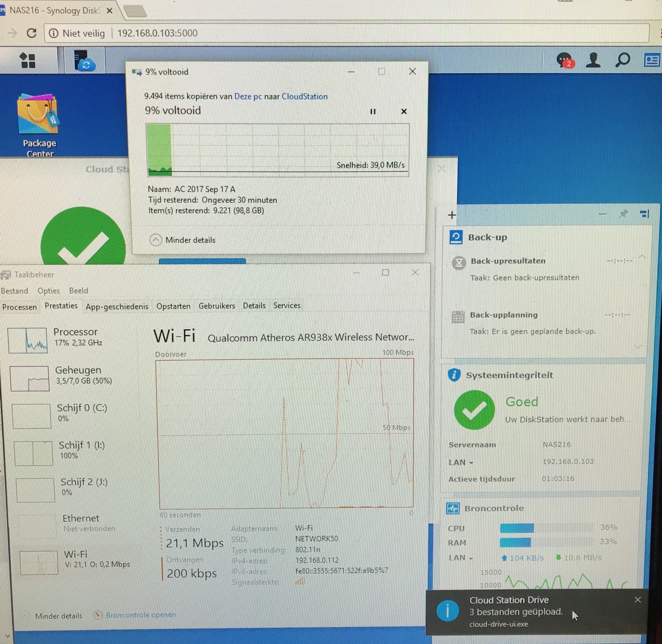662x644 pixels.
Task: Click the Broncontrole openen link
Action: [x=141, y=615]
